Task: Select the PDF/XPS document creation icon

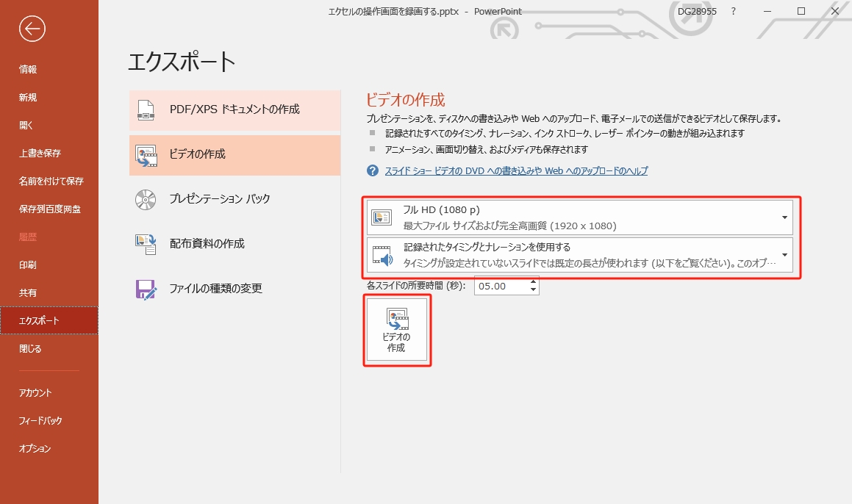Action: click(146, 109)
